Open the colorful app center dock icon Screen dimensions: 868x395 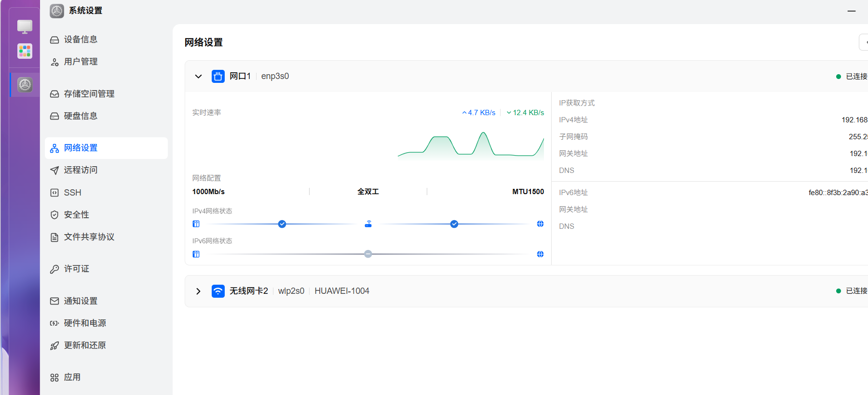(x=25, y=51)
